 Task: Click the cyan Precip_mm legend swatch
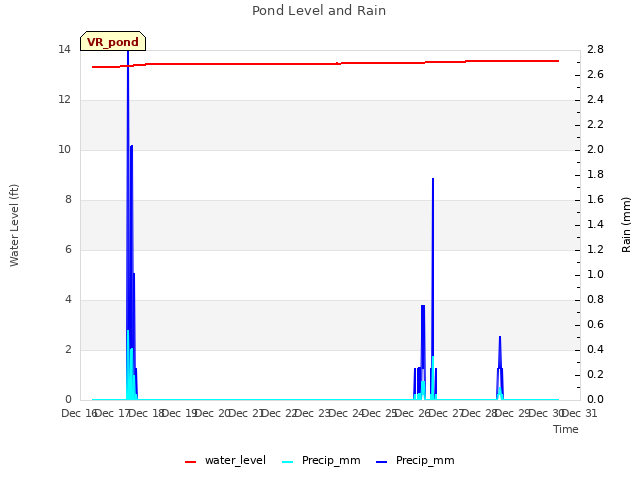[x=287, y=462]
